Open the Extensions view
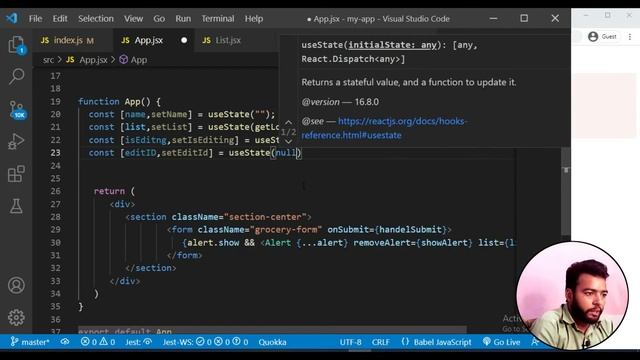The height and width of the screenshot is (360, 640). coord(16,174)
